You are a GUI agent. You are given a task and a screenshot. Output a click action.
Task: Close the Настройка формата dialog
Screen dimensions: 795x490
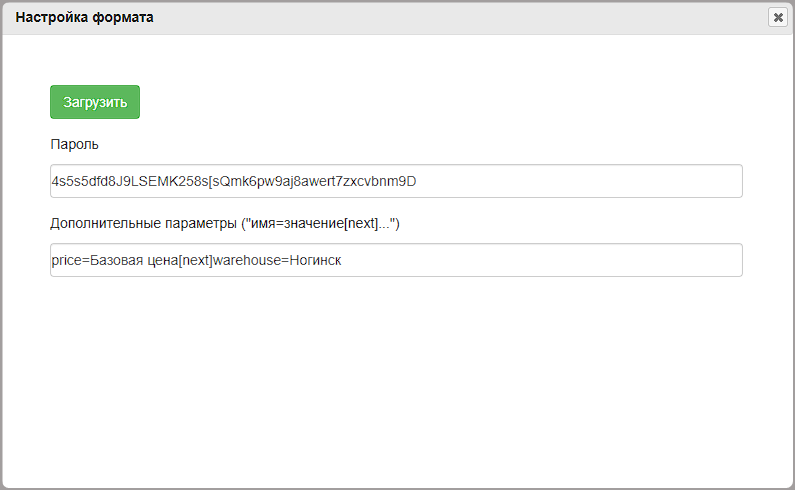point(777,17)
